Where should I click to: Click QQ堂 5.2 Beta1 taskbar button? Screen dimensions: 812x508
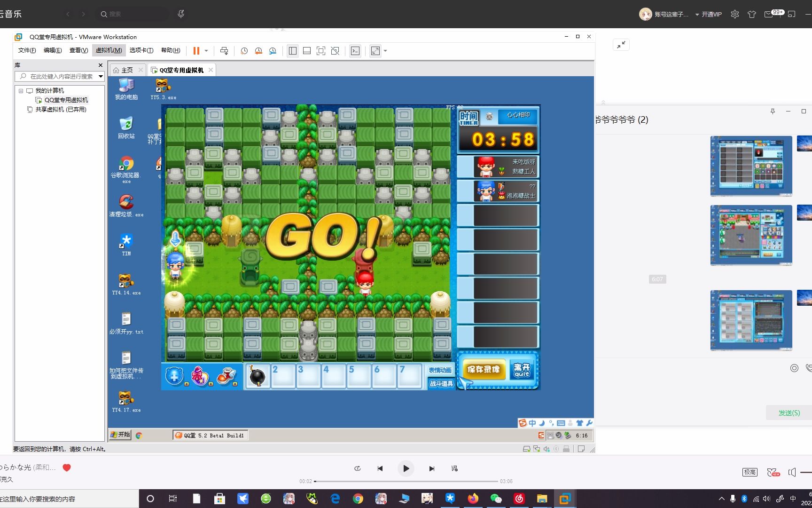point(210,436)
